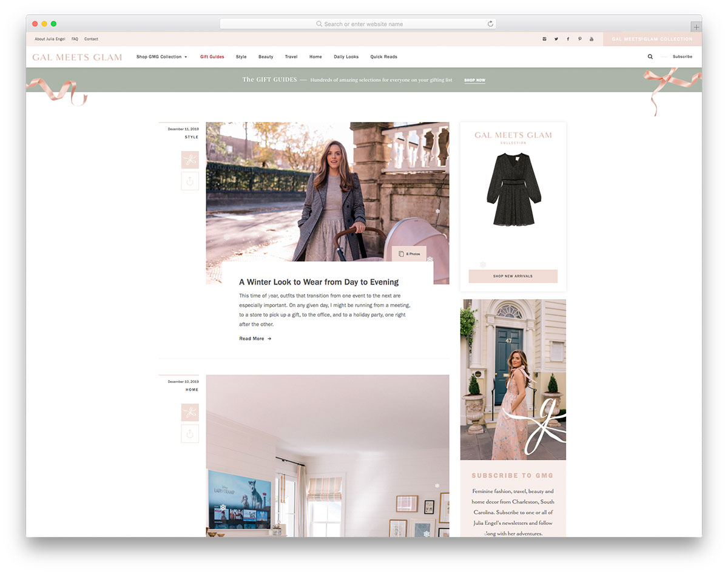Screen dimensions: 728x574
Task: Open the Facebook page icon
Action: [568, 39]
